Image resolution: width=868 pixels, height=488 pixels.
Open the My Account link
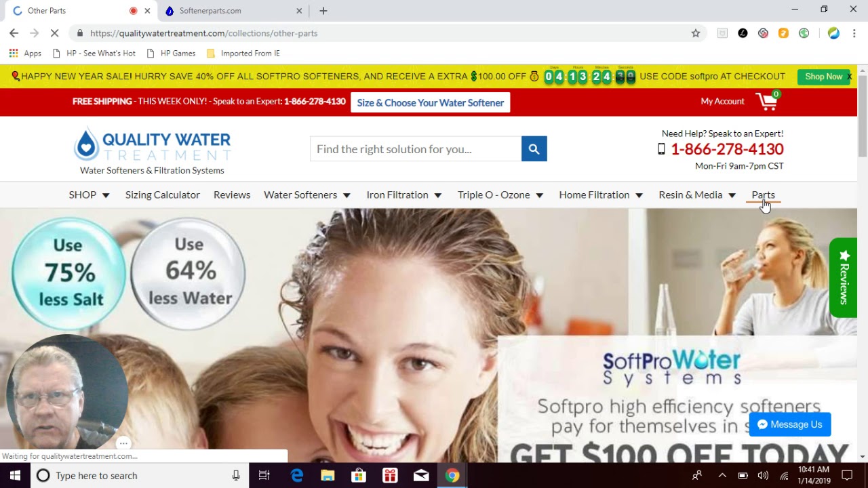point(722,101)
